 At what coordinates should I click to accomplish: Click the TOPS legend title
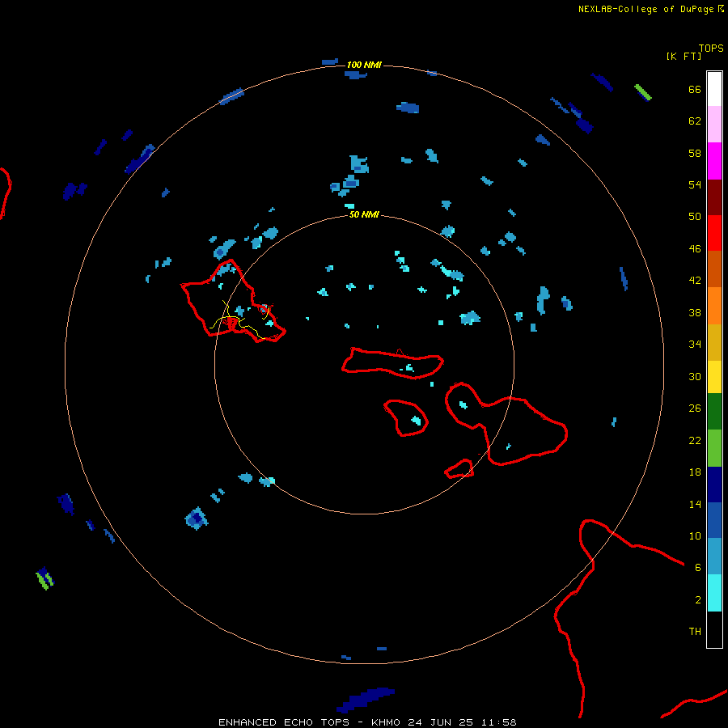(711, 49)
